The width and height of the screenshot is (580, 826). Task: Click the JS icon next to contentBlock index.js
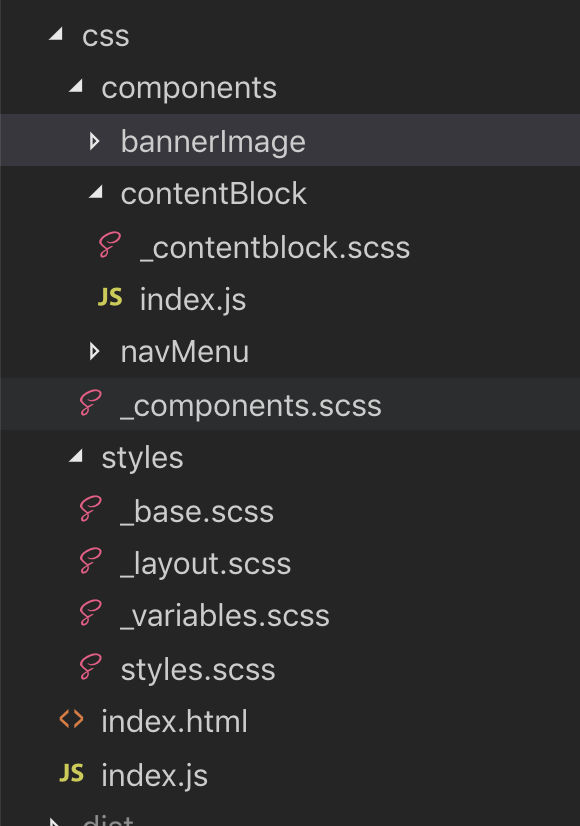click(110, 297)
